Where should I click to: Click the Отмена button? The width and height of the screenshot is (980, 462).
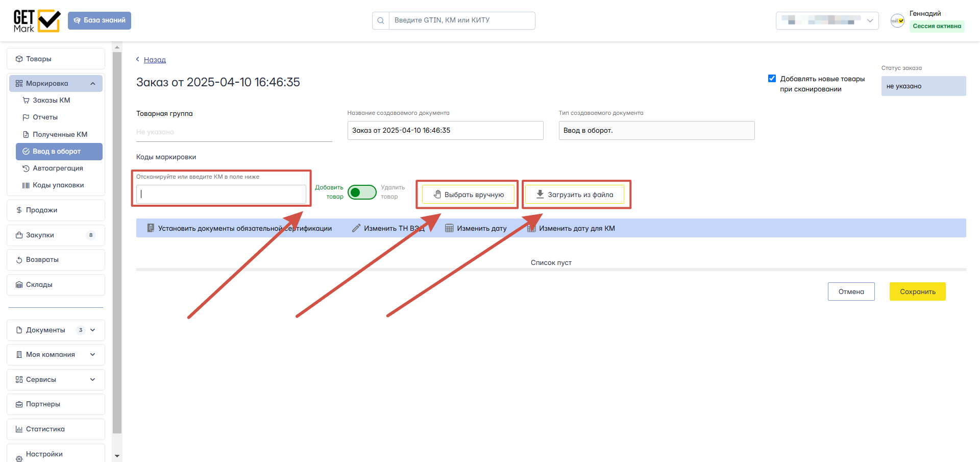(x=851, y=291)
